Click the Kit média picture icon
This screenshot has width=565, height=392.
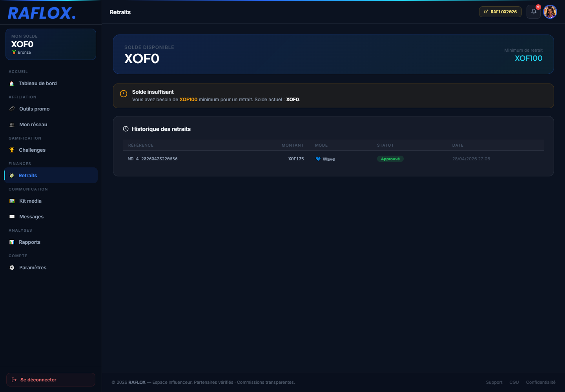[x=12, y=201]
